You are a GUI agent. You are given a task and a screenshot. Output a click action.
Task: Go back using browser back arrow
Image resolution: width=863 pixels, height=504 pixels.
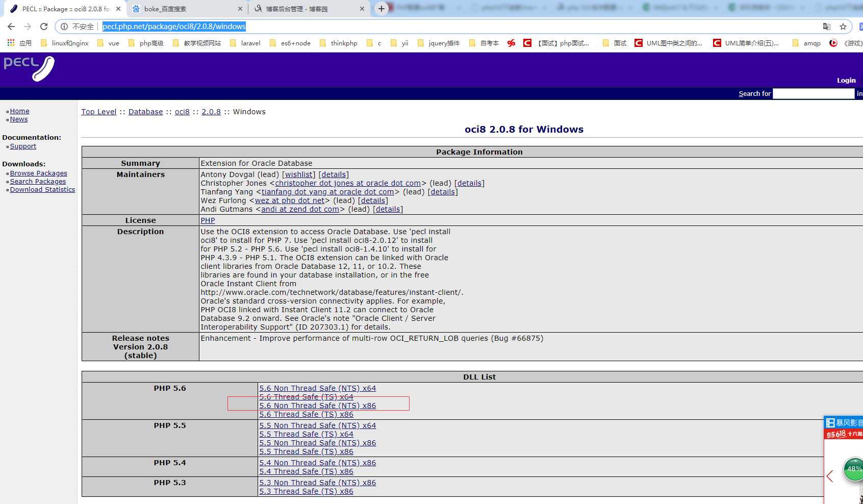11,27
